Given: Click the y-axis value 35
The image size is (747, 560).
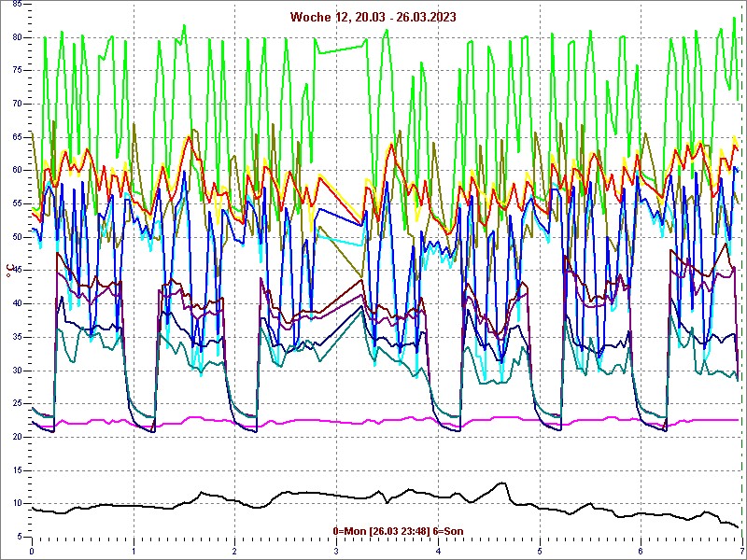Looking at the screenshot, I should [17, 337].
